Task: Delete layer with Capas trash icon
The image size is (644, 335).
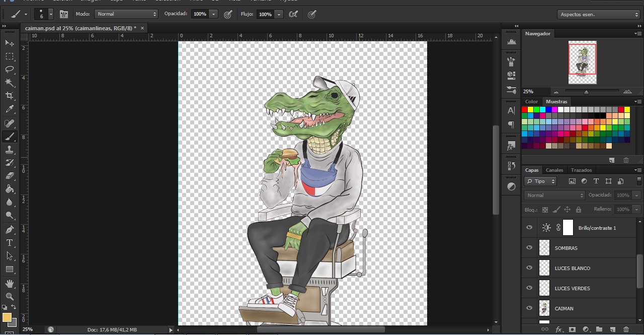Action: [x=626, y=329]
